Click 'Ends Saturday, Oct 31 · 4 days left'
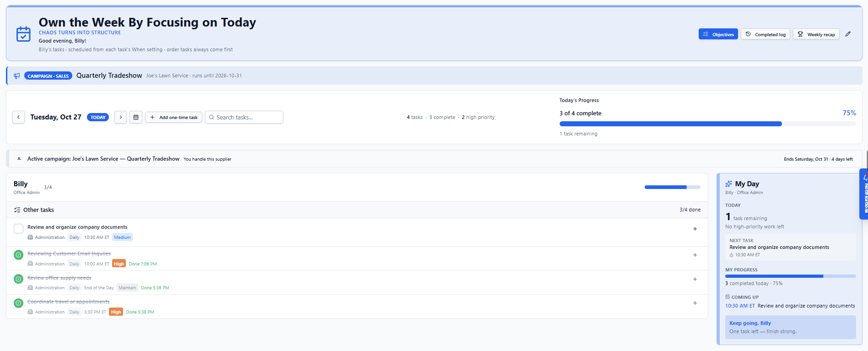Viewport: 868px width, 351px height. [x=818, y=159]
